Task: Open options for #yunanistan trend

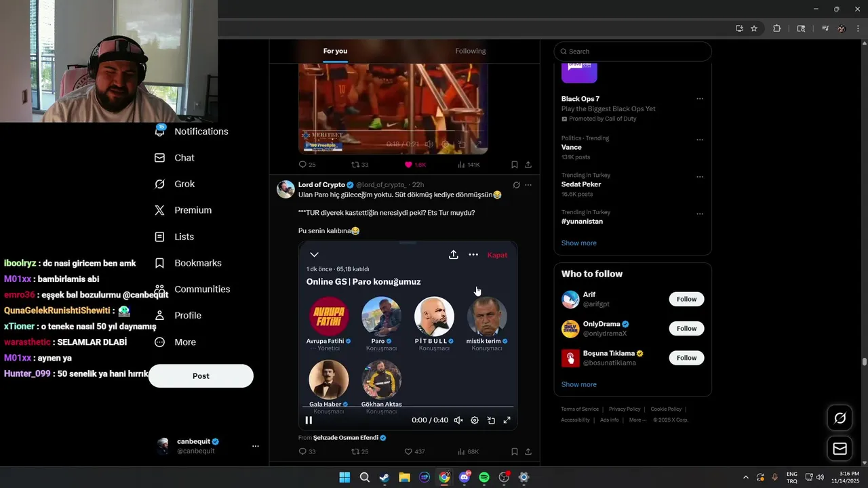Action: tap(700, 214)
